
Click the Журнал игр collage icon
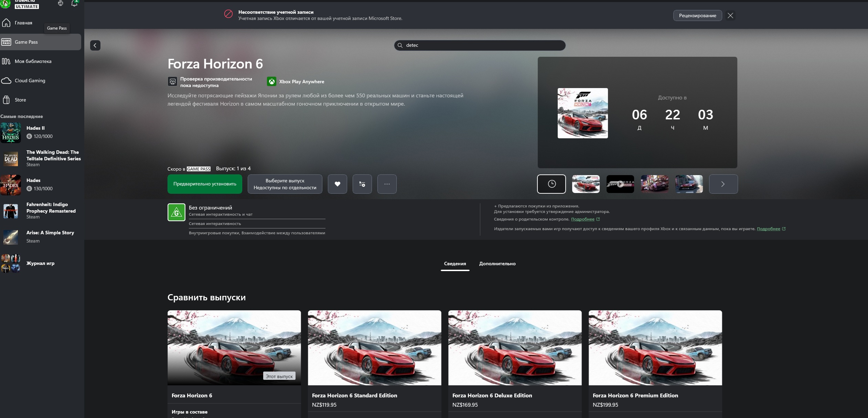pyautogui.click(x=11, y=264)
